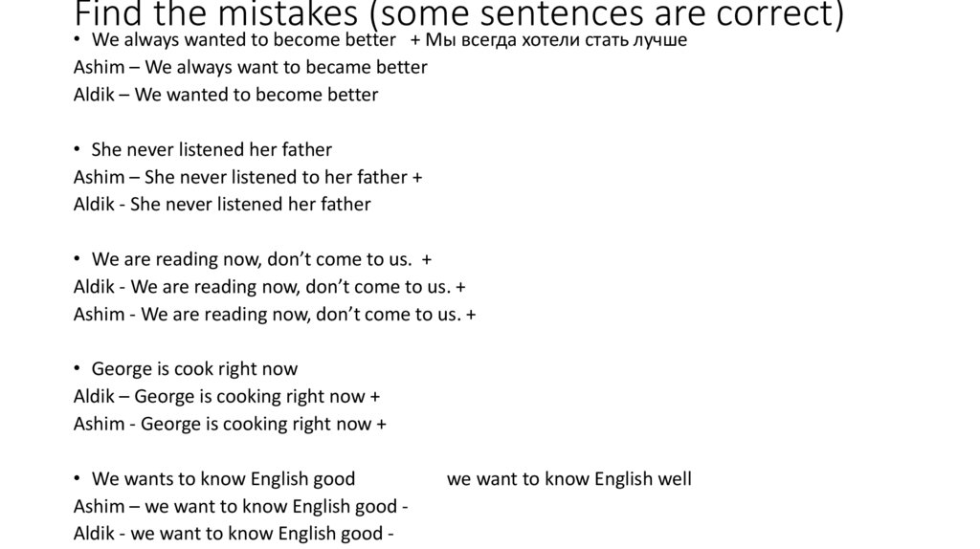Screen dimensions: 980x549
Task: Click the bullet 'We always wanted to become better'
Action: (243, 40)
